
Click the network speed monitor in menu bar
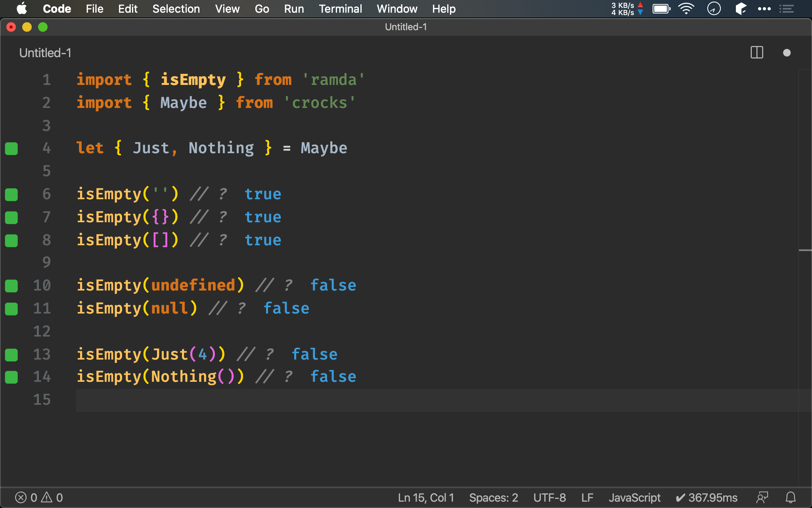[x=627, y=9]
